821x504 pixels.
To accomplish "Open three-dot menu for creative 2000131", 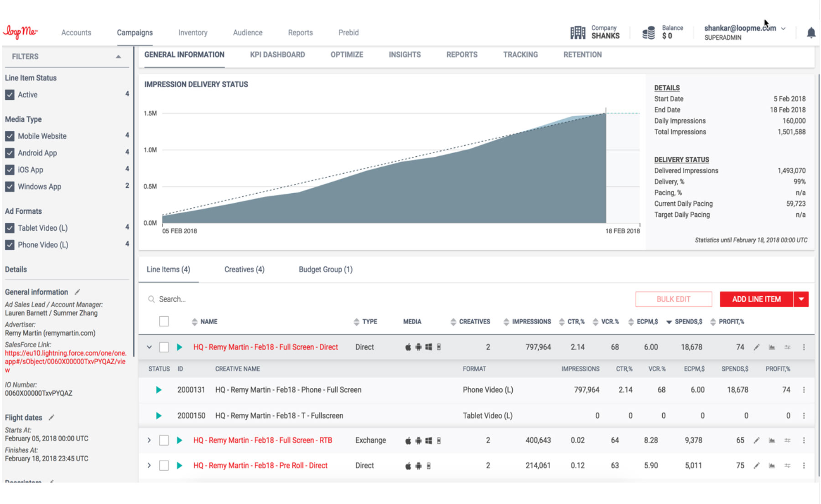I will pyautogui.click(x=804, y=390).
